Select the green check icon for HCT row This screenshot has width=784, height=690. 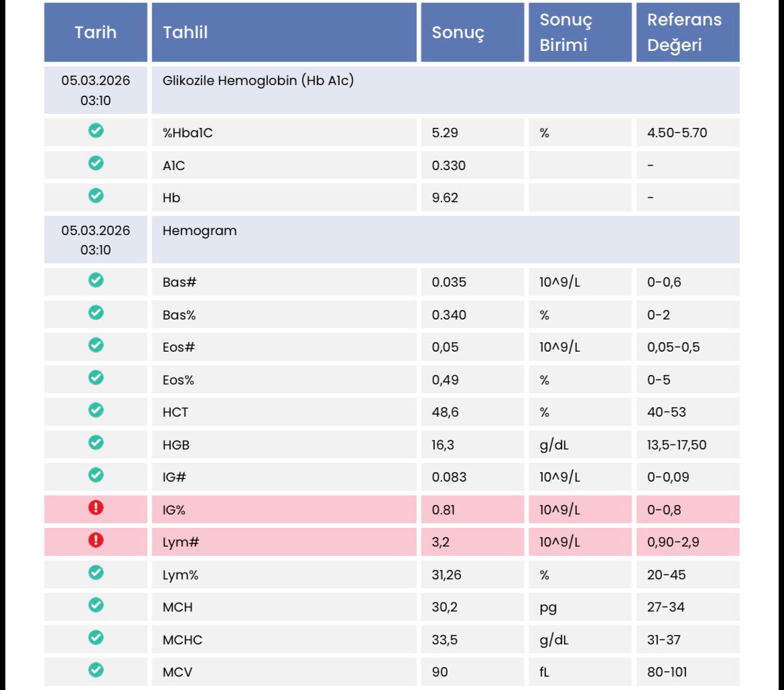click(96, 410)
